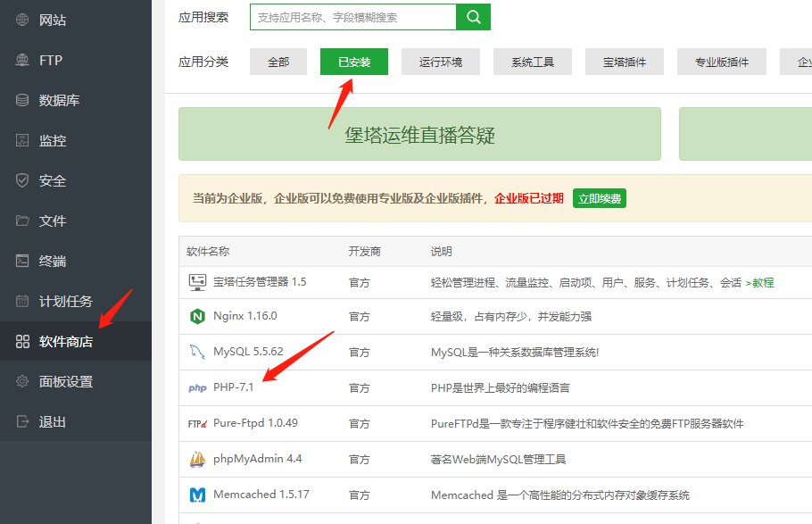Select the 已安装 category tab
The width and height of the screenshot is (812, 524).
[354, 62]
